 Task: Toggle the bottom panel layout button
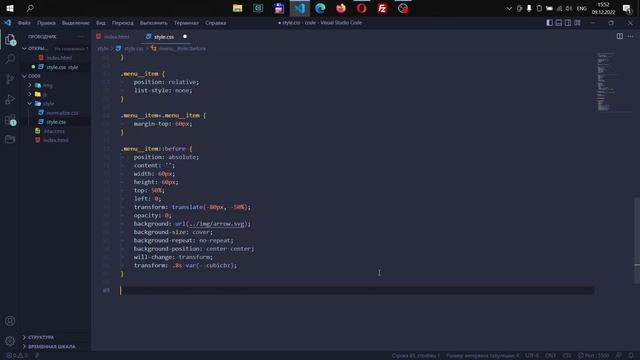click(559, 23)
